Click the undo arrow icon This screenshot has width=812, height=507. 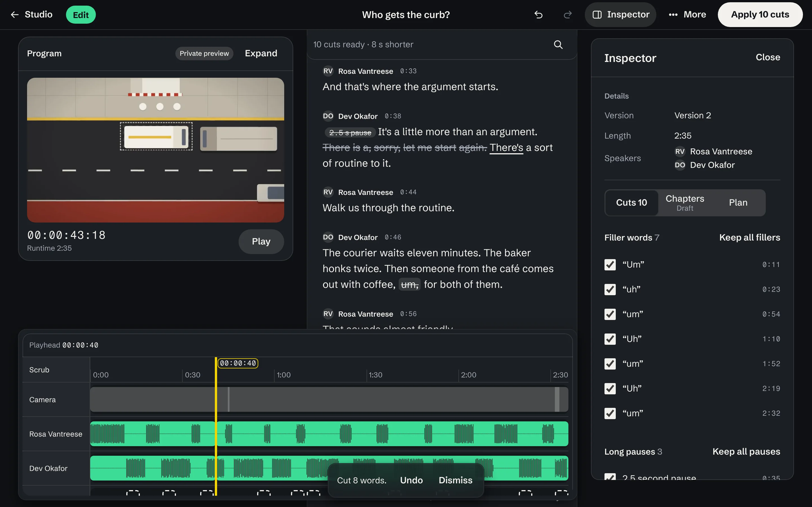coord(538,15)
